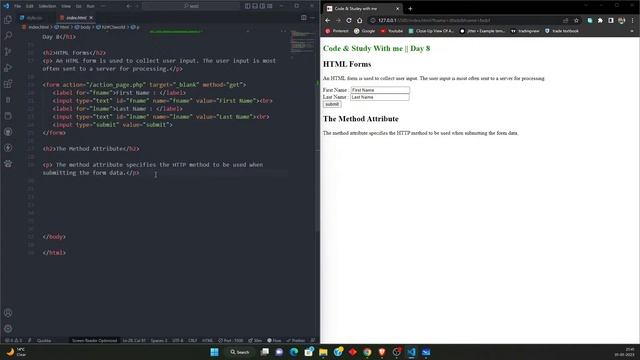Open the Extensions view
Viewport: 640px width, 360px height.
tap(8, 84)
